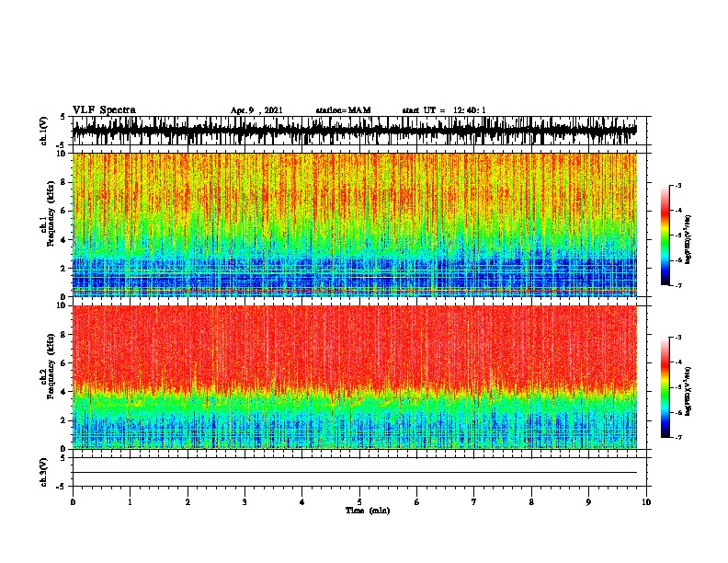Screen dimensions: 728x563
Task: Click the "VLF Spectra" plot title
Action: point(104,110)
